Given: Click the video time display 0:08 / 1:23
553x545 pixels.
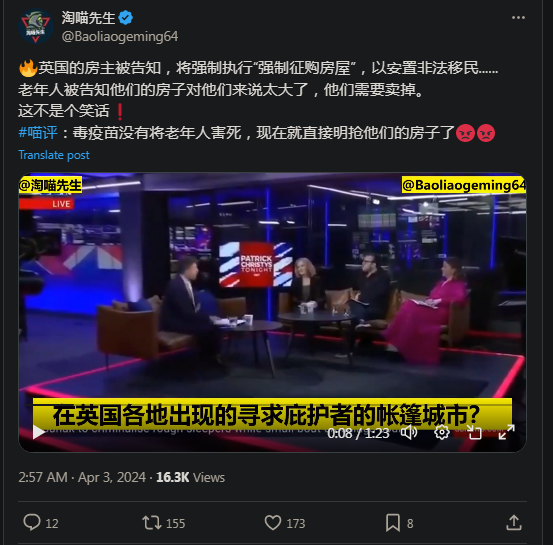Looking at the screenshot, I should [358, 433].
